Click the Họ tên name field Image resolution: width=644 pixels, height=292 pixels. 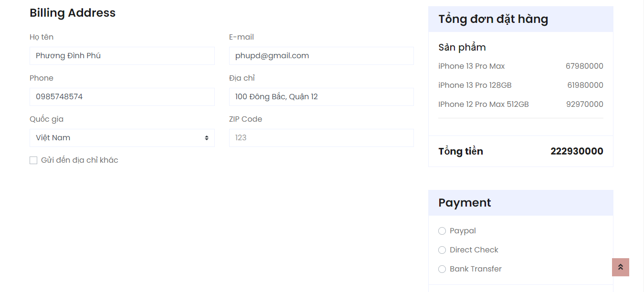(122, 55)
